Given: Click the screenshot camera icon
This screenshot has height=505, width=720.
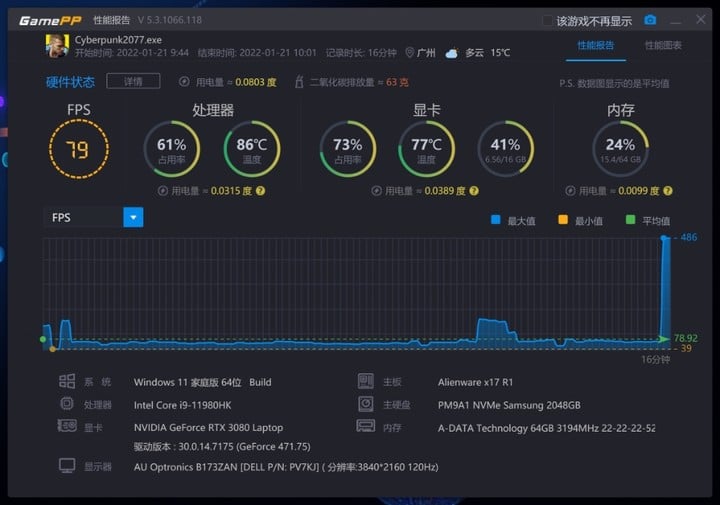Looking at the screenshot, I should click(650, 20).
